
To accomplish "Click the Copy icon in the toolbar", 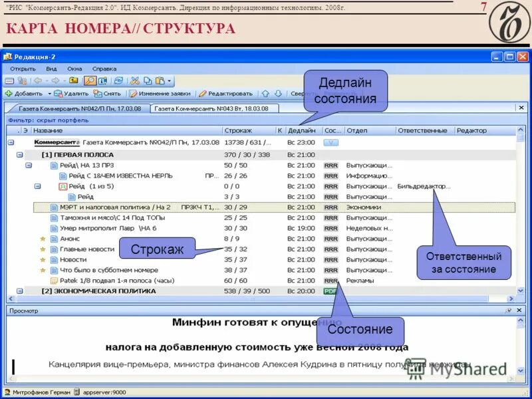I will coord(148,80).
